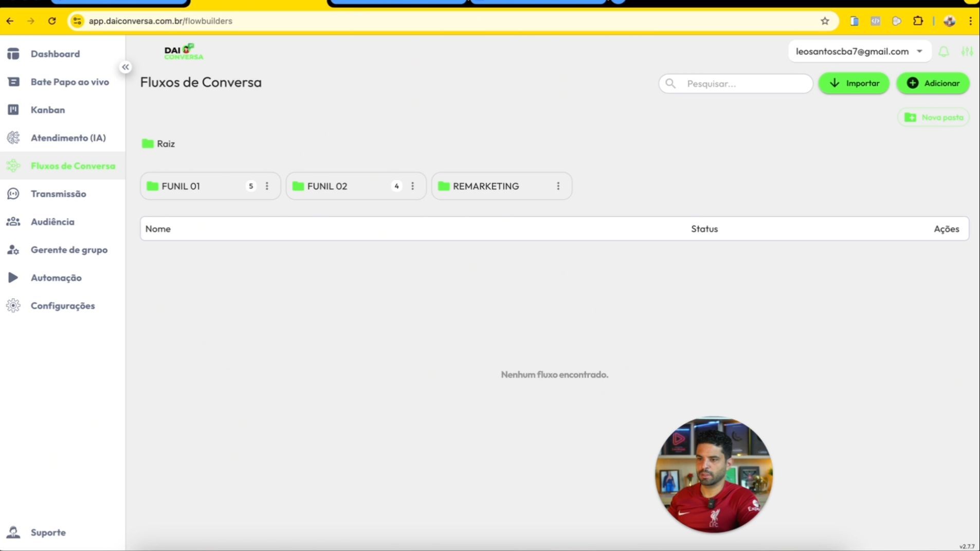Select the Atendimento (IA) brain icon

click(13, 138)
